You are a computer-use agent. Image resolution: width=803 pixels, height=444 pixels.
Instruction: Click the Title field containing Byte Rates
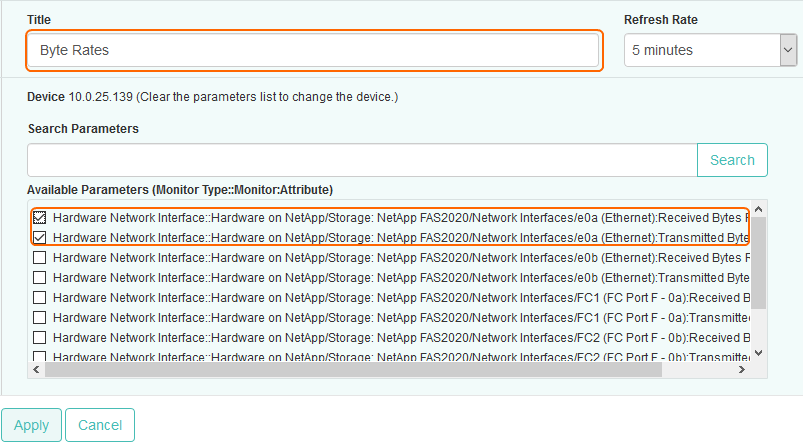pos(313,50)
